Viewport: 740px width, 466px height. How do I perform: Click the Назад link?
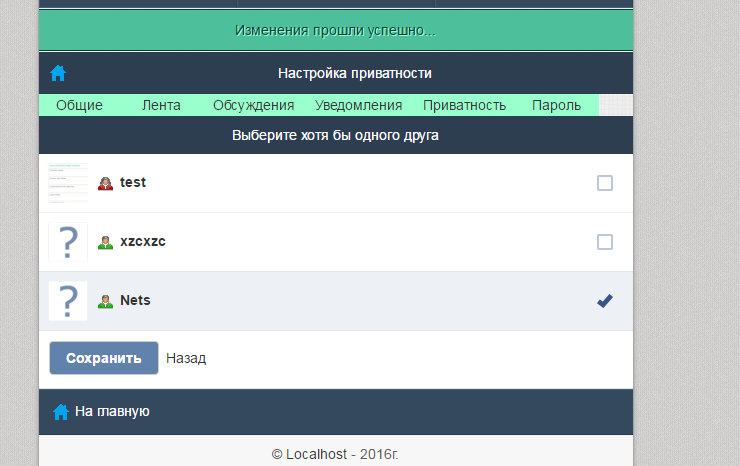coord(186,358)
